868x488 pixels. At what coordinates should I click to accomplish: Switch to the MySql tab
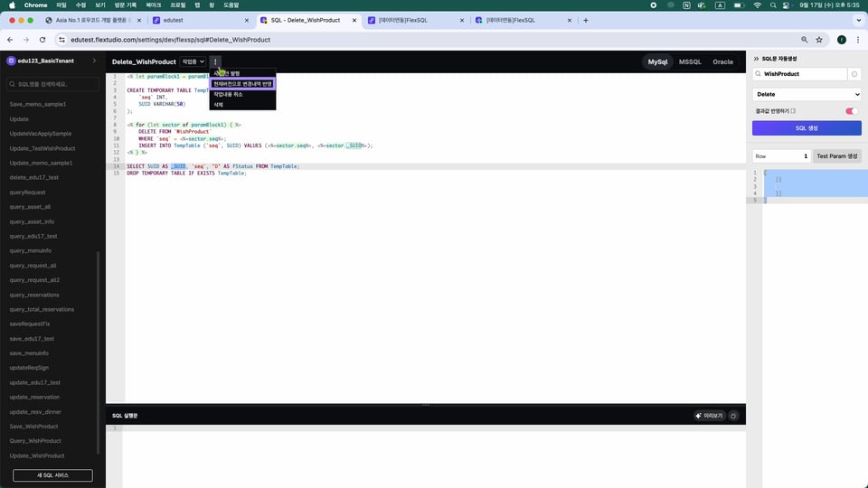(x=657, y=62)
